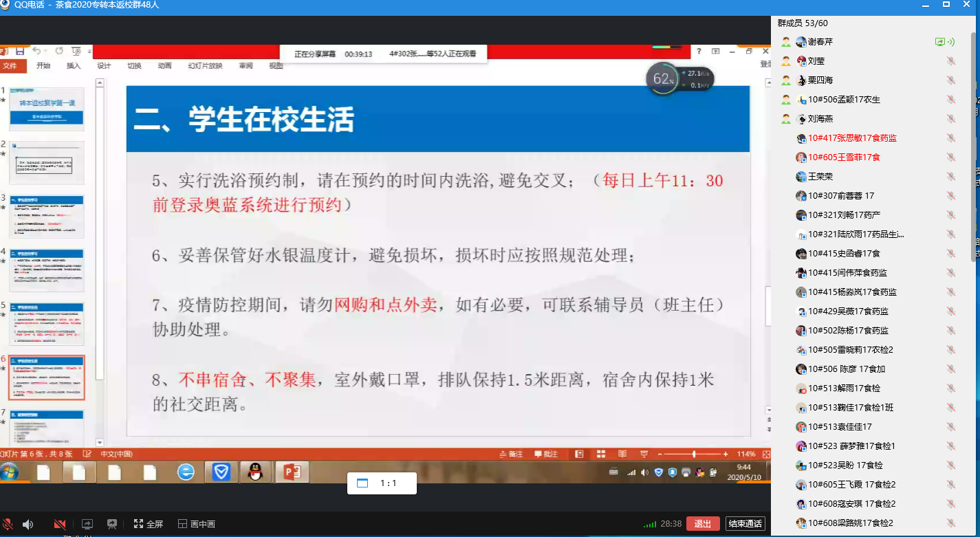Turn on the disabled camera

pos(60,524)
